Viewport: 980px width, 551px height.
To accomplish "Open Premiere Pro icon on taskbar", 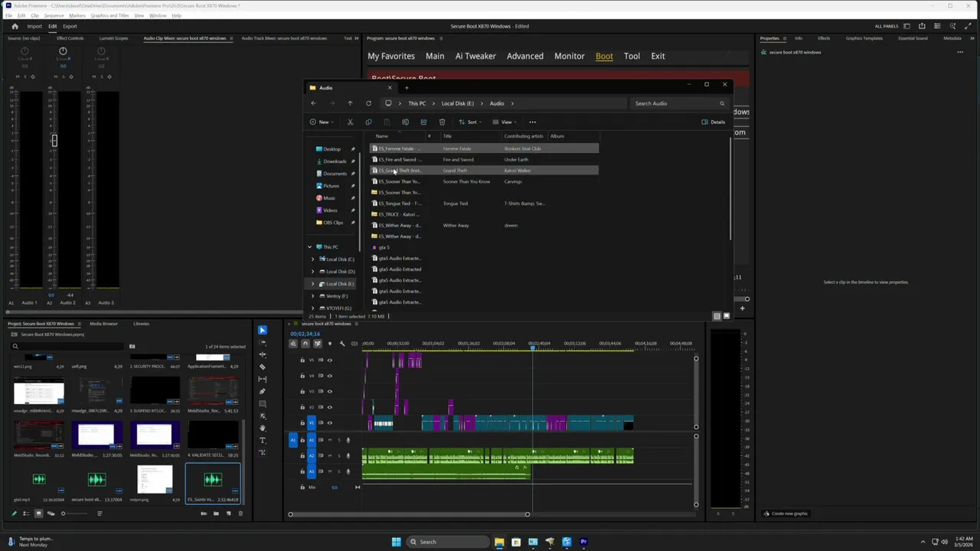I will click(583, 542).
